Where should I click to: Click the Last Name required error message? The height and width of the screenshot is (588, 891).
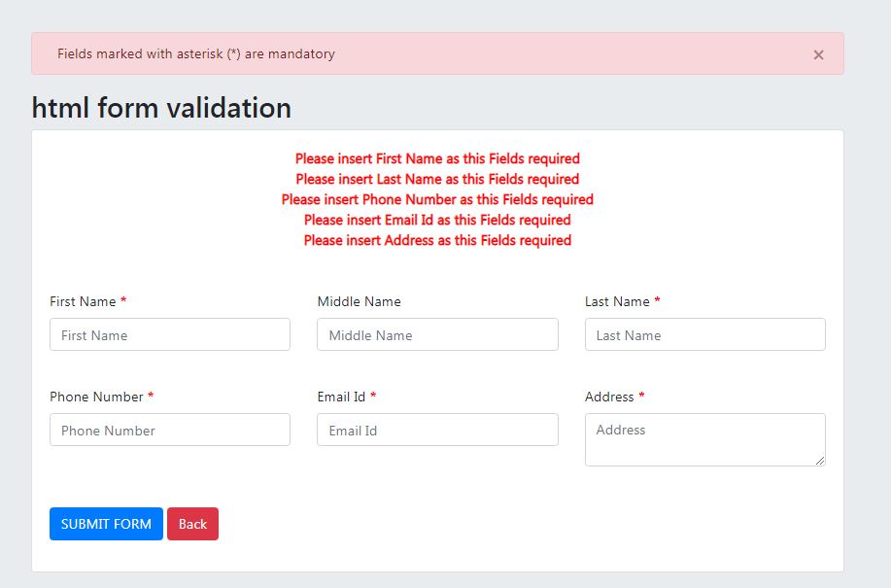[x=437, y=179]
